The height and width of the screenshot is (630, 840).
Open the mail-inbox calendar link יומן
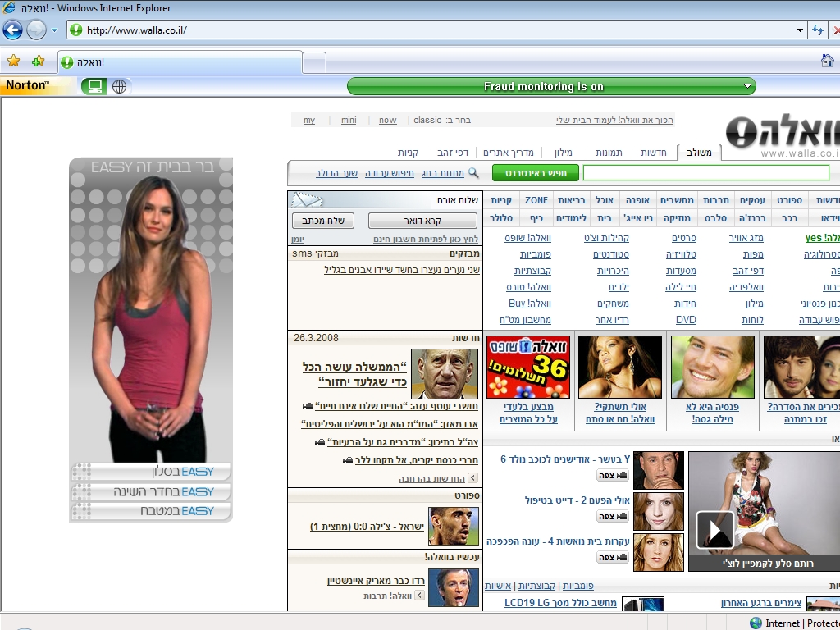pos(298,239)
